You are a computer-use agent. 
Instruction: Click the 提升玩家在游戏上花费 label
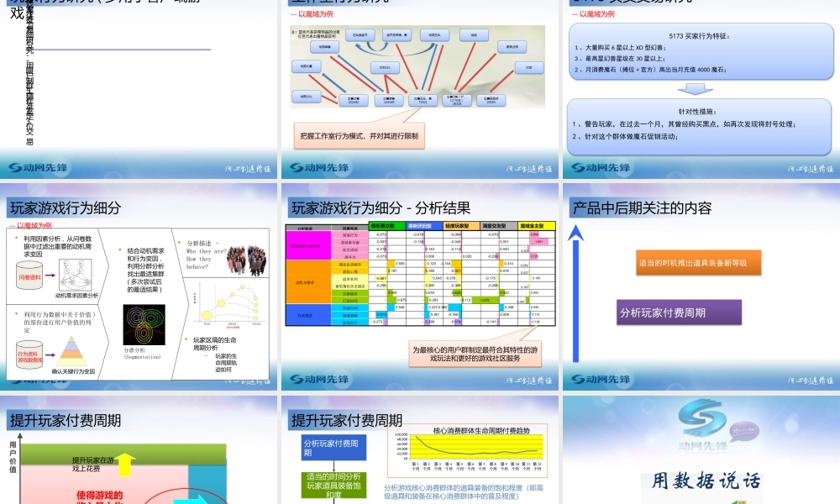93,465
